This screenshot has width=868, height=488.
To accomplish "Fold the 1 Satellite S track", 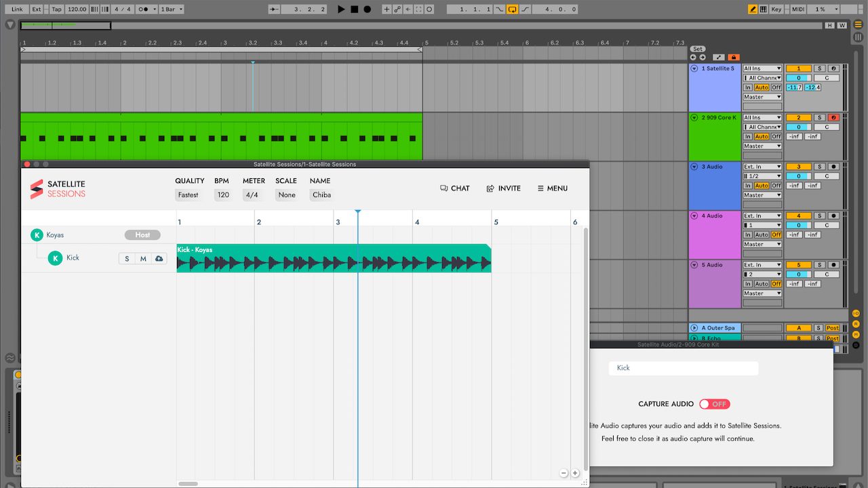I will click(x=694, y=68).
